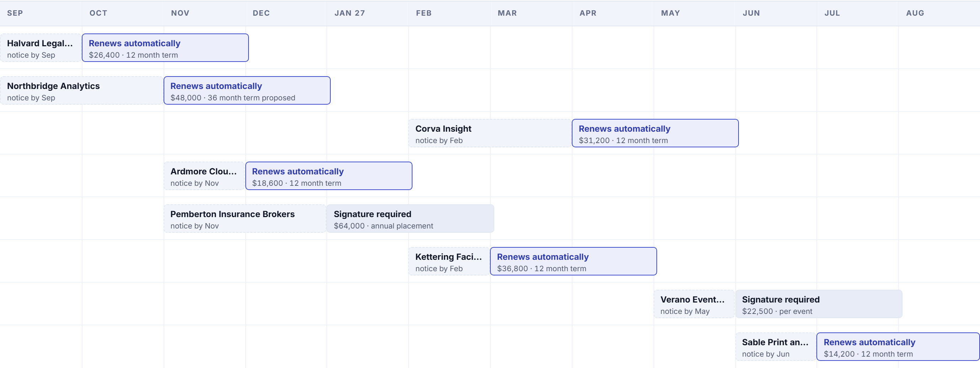Open Pemberton Insurance Brokers notice card

click(245, 218)
